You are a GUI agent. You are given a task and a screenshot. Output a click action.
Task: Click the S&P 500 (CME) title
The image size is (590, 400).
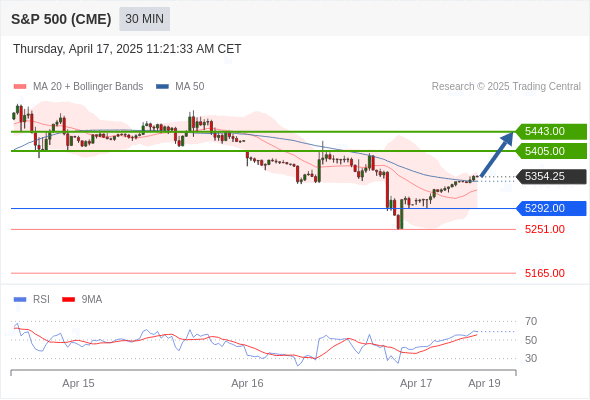tap(61, 19)
